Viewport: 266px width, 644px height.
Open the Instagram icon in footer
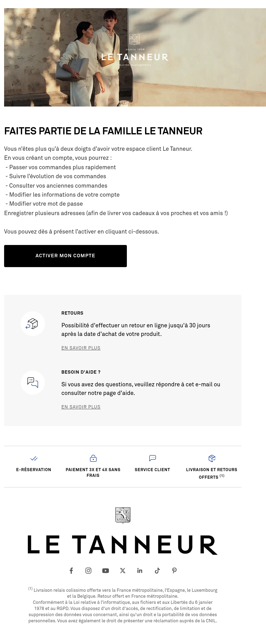[88, 570]
